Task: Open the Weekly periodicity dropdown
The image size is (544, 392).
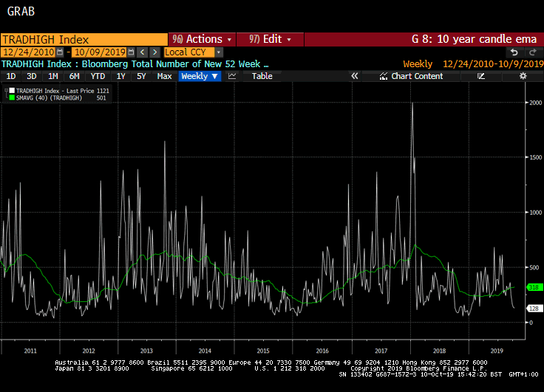Action: (200, 76)
